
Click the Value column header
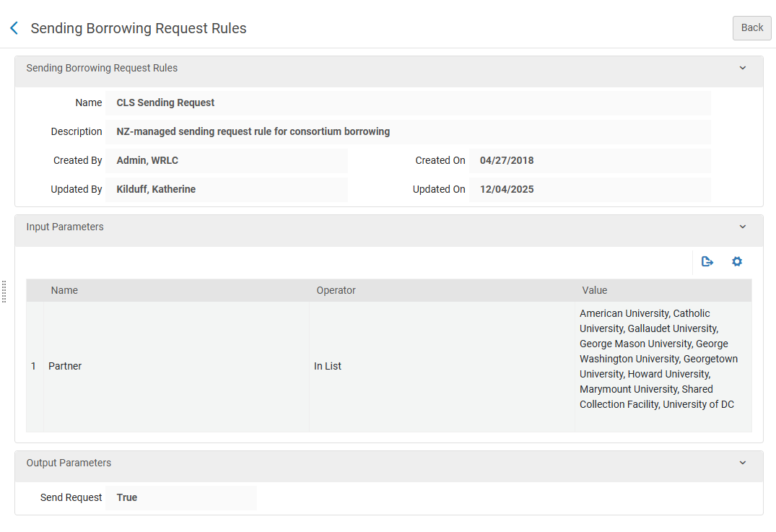(x=594, y=290)
